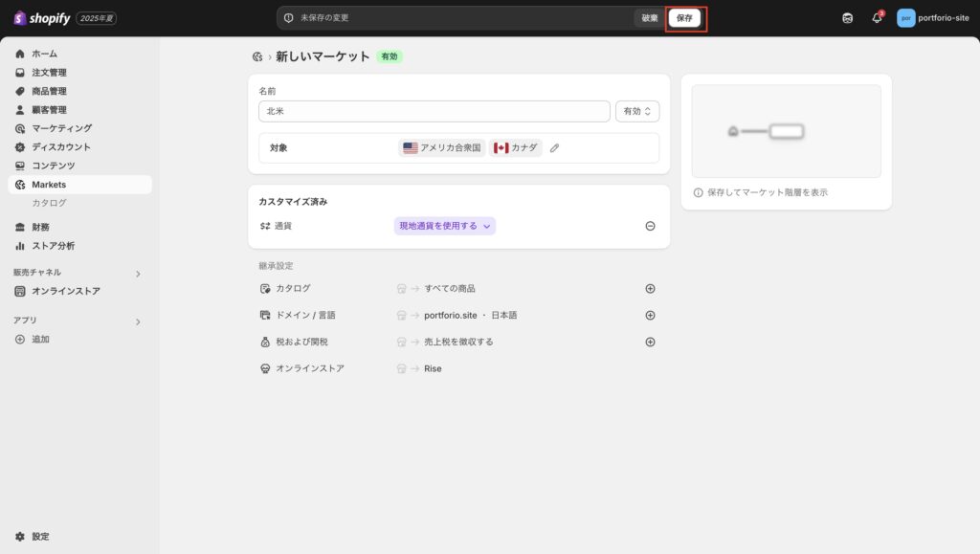The image size is (980, 554).
Task: Click the pencil icon to edit target regions
Action: pyautogui.click(x=554, y=148)
